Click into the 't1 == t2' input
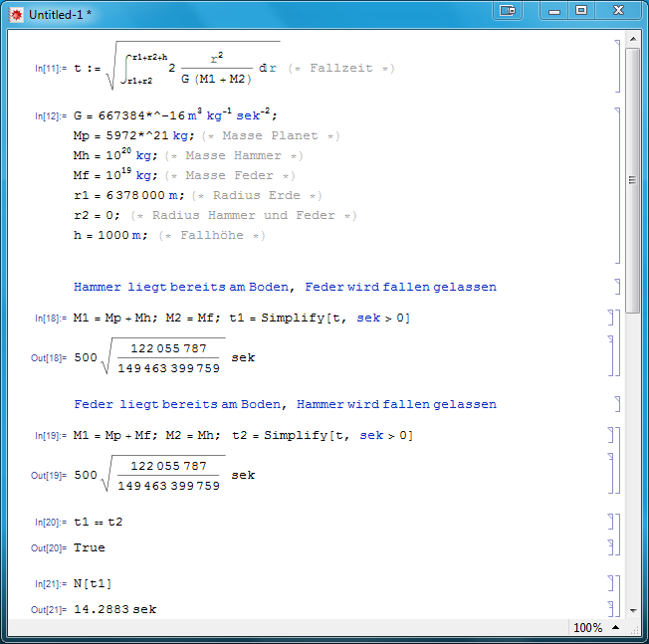 [x=98, y=521]
